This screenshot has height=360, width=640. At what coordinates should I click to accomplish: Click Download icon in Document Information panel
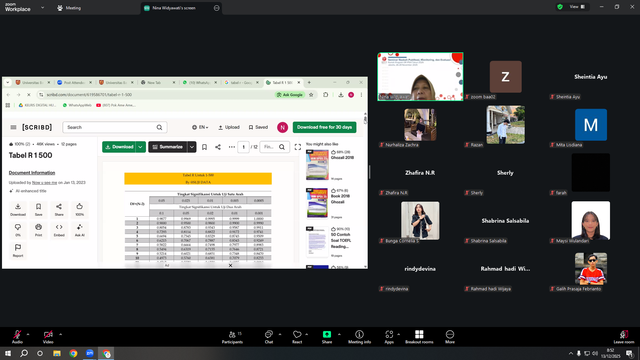pos(18,207)
